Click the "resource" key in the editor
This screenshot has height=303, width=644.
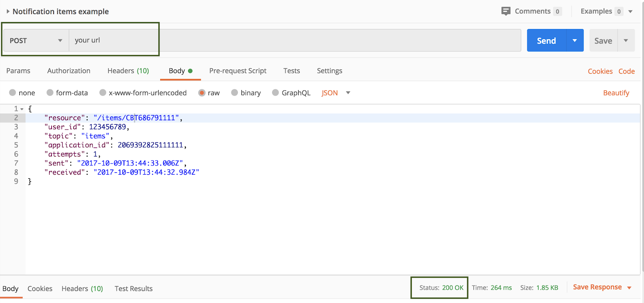click(64, 118)
